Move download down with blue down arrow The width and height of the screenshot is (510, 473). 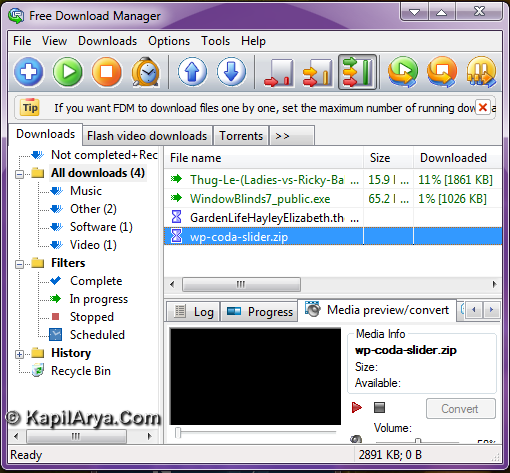point(231,72)
